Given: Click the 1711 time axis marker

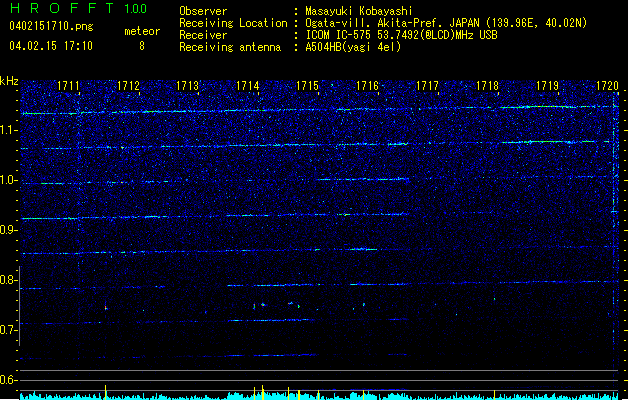Looking at the screenshot, I should pyautogui.click(x=68, y=85).
